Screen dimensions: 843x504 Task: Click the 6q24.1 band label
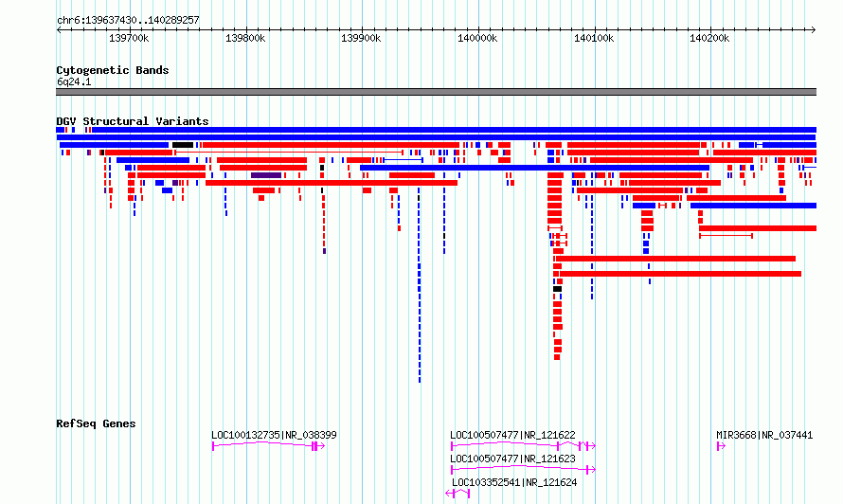tap(74, 81)
